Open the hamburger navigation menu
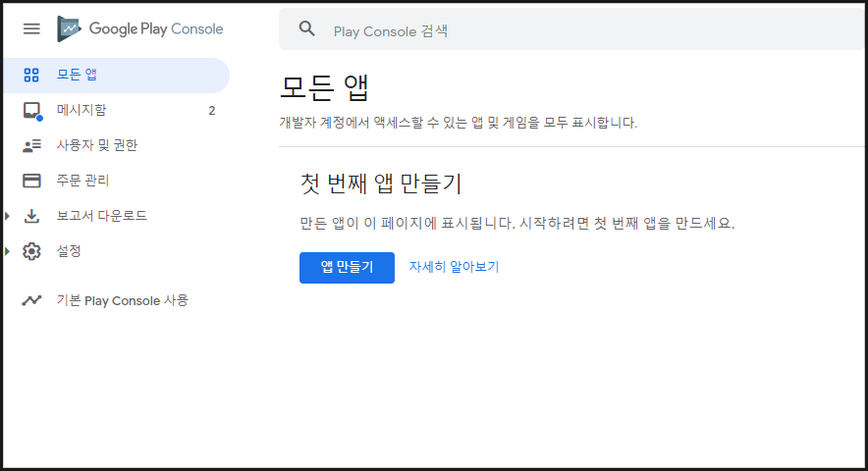The height and width of the screenshot is (471, 868). 31,28
